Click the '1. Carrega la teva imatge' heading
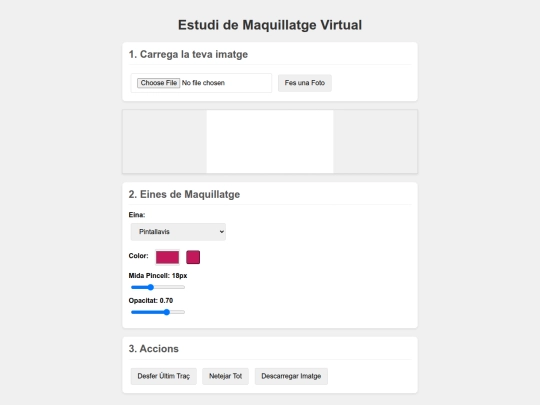Viewport: 540px width, 405px height. pos(188,54)
